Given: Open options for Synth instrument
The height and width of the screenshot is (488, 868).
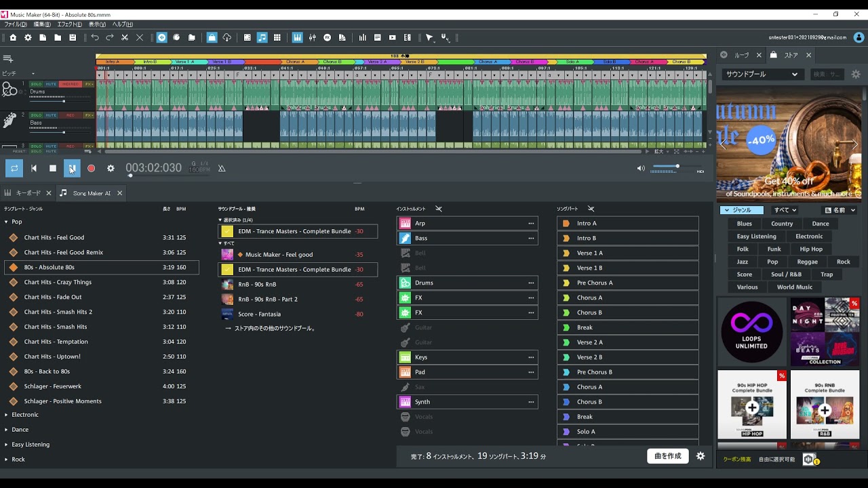Looking at the screenshot, I should [x=531, y=402].
